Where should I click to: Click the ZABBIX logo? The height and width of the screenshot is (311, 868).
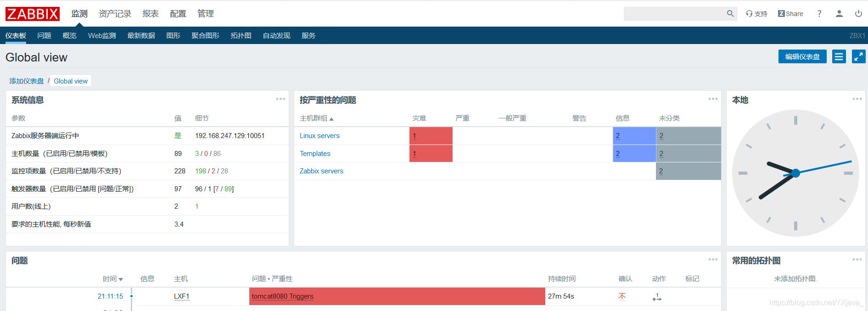(x=33, y=14)
